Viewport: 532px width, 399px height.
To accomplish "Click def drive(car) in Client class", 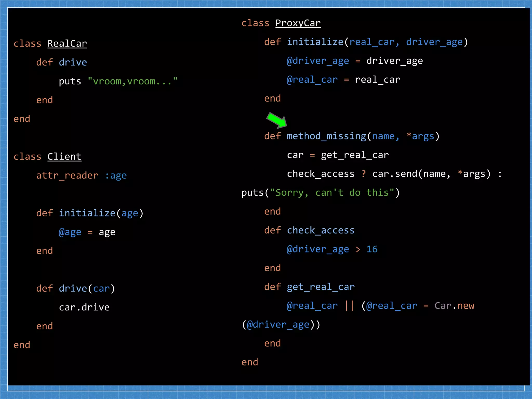I will [76, 288].
